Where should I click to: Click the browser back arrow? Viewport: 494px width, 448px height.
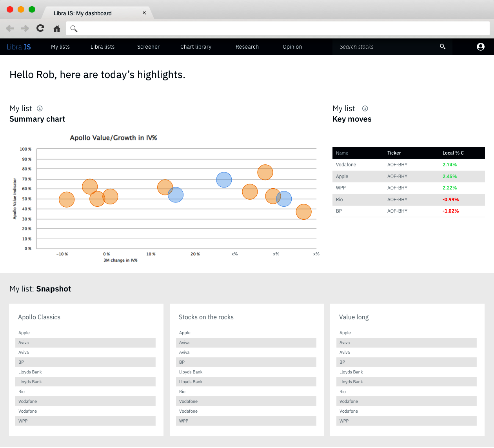(x=10, y=28)
